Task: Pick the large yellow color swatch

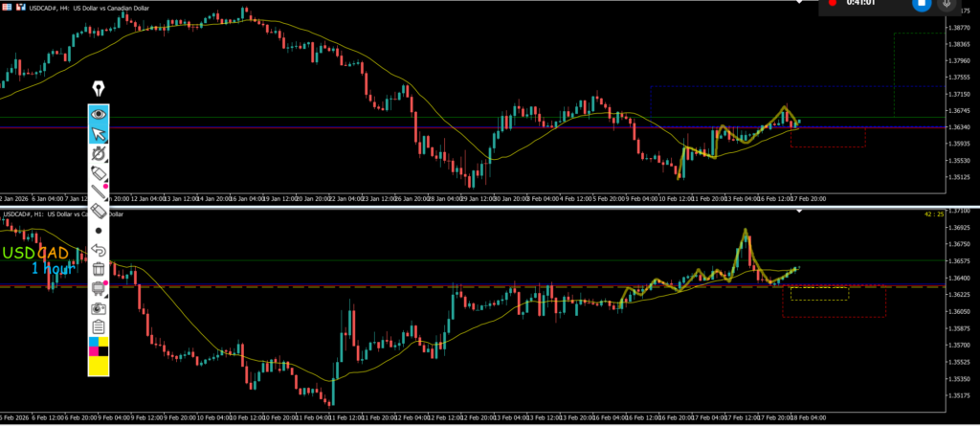Action: [x=99, y=364]
